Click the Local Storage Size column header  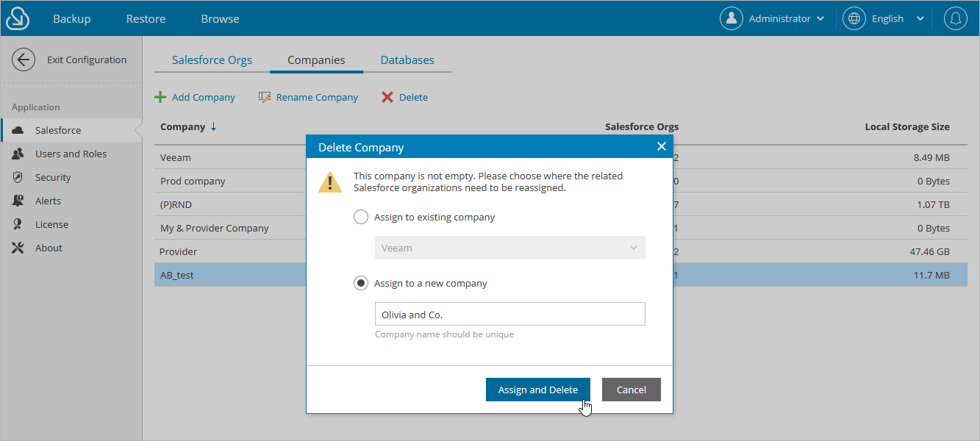pyautogui.click(x=907, y=126)
